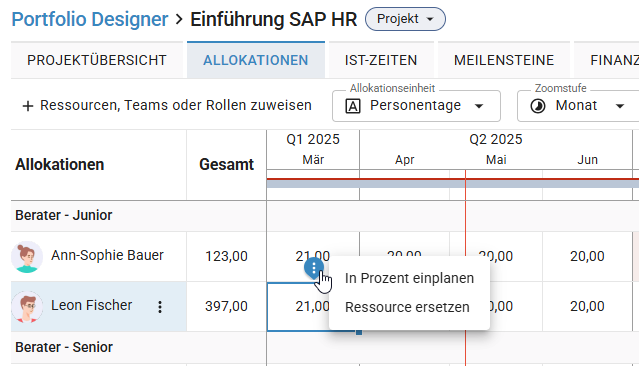Viewport: 639px width, 366px height.
Task: Switch to the Projektübersicht tab
Action: tap(97, 60)
